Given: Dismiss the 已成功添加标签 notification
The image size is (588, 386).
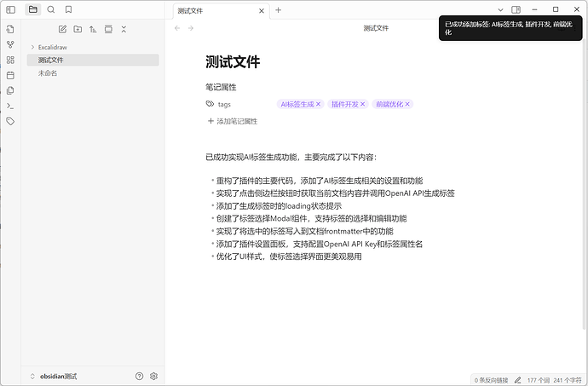Looking at the screenshot, I should (x=510, y=28).
